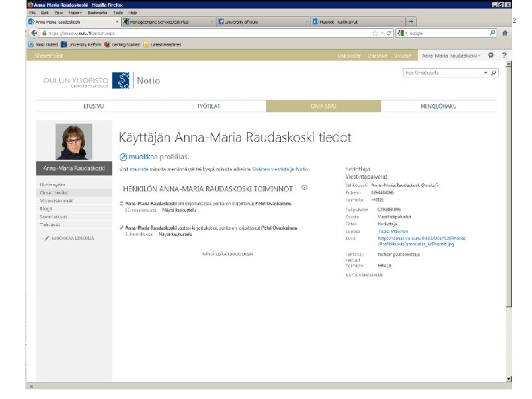Viewport: 532px width, 399px height.
Task: Open the Tools menu
Action: (x=117, y=13)
